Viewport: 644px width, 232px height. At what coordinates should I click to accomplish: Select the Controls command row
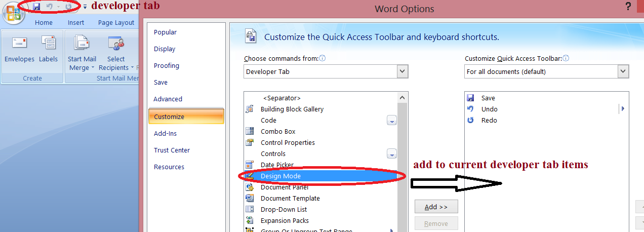tap(321, 153)
